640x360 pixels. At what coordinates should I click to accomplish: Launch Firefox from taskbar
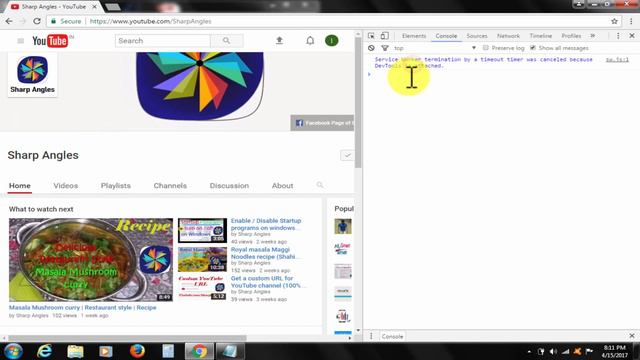pyautogui.click(x=137, y=351)
